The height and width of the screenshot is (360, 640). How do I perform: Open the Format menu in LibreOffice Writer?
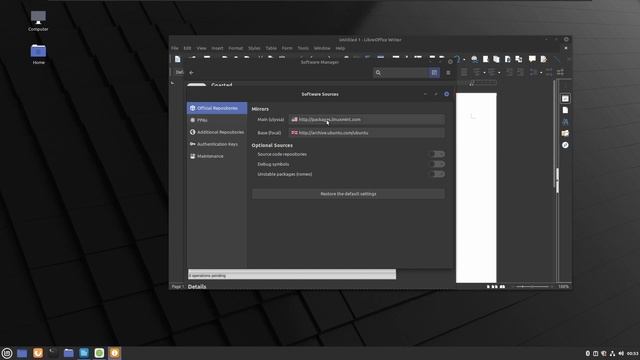click(236, 48)
